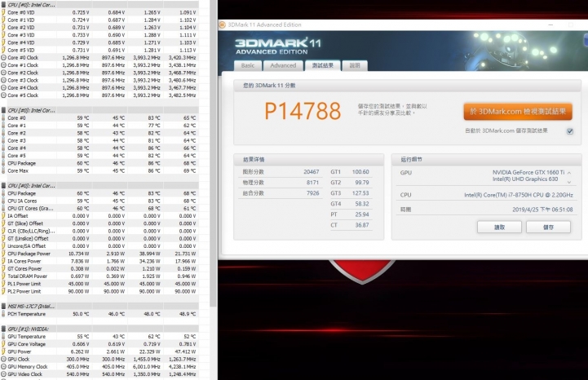Select the 2019/4/25 timestamp
Viewport: 588px width, 380px height.
tap(542, 210)
